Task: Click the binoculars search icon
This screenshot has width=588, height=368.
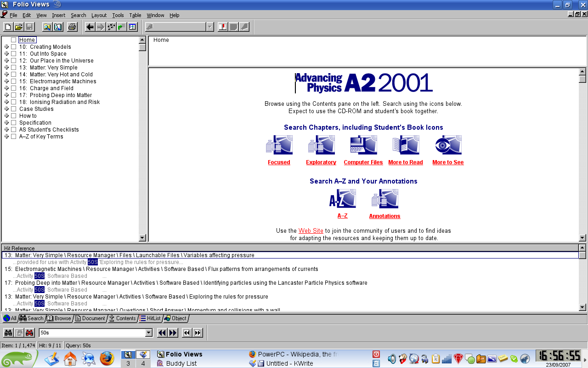Action: coord(8,333)
